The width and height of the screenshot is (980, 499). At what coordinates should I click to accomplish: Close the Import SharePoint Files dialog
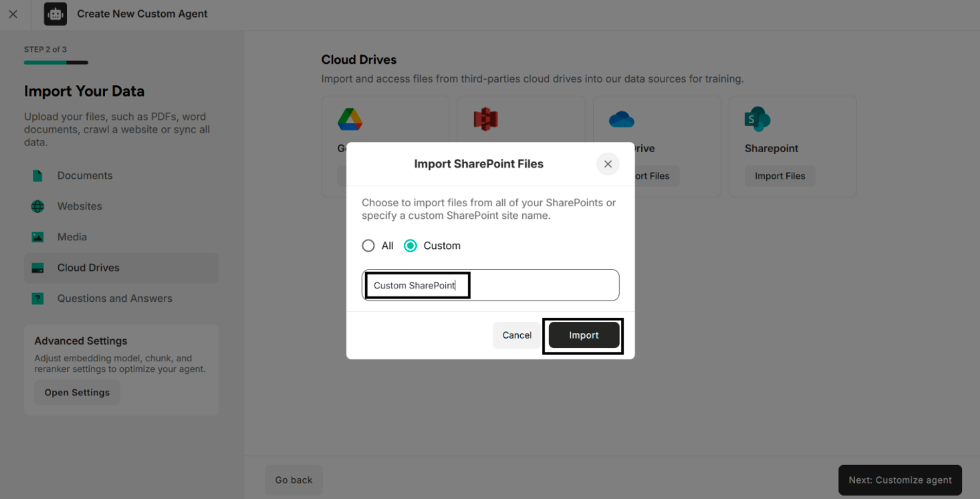607,164
